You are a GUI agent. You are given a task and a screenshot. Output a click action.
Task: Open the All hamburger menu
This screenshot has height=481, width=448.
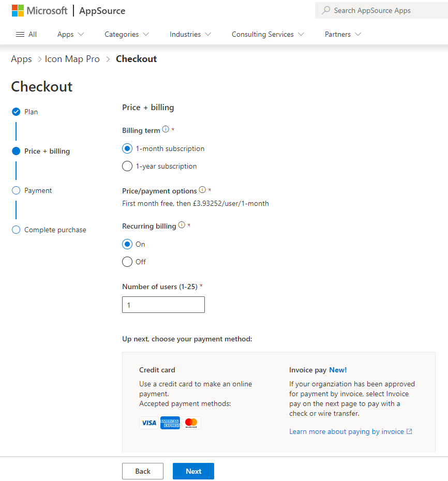point(26,34)
